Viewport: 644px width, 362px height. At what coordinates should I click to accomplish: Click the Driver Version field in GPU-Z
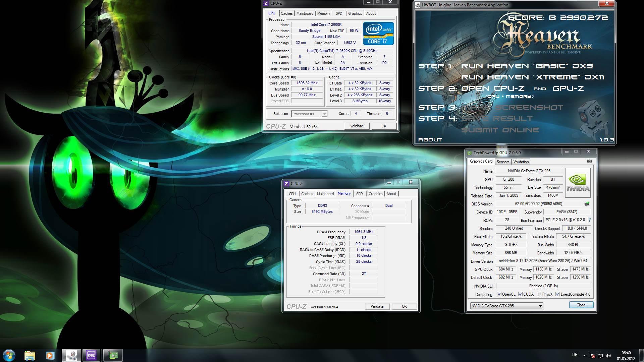coord(543,261)
